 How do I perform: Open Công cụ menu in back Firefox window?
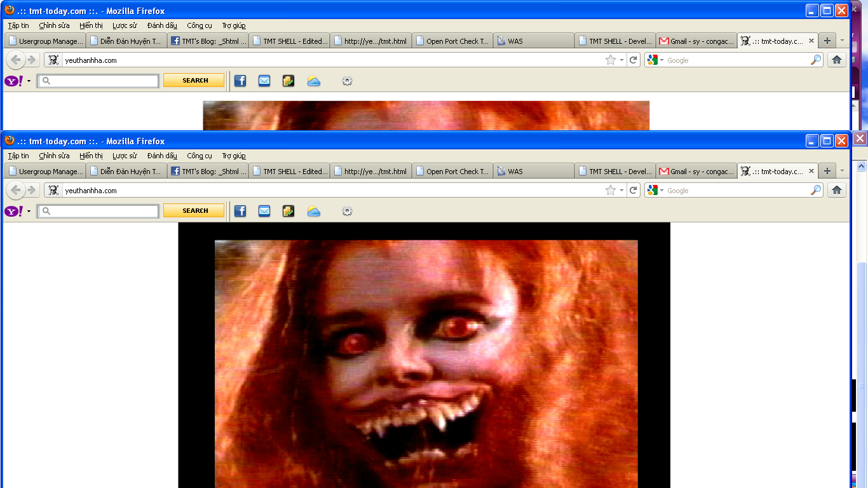(200, 25)
